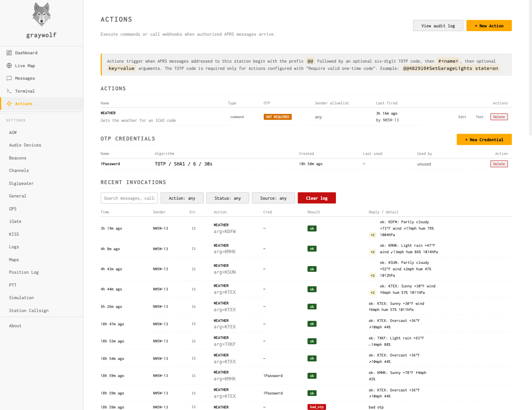Screen dimensions: 532x410
Task: Open iGate settings
Action: pos(41,221)
